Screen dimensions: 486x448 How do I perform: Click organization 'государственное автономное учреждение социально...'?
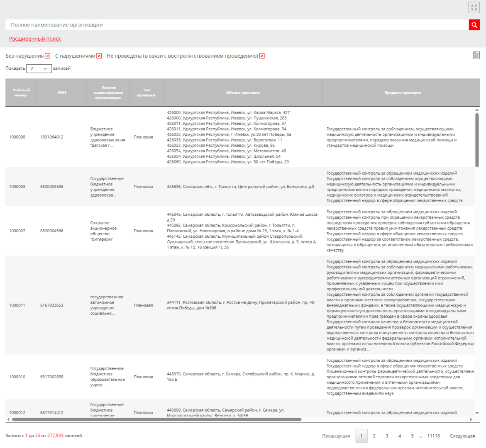coord(107,305)
